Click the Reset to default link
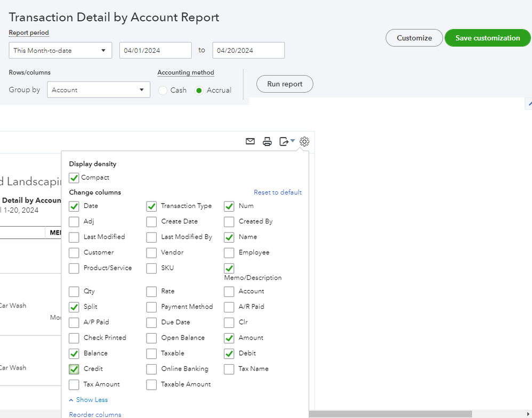This screenshot has width=532, height=418. (277, 192)
